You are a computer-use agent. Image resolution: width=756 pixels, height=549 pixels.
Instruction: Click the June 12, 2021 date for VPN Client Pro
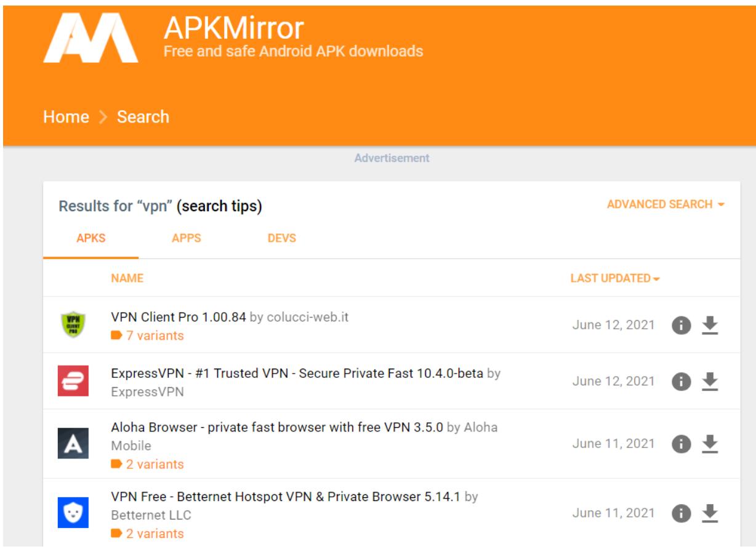pyautogui.click(x=613, y=324)
